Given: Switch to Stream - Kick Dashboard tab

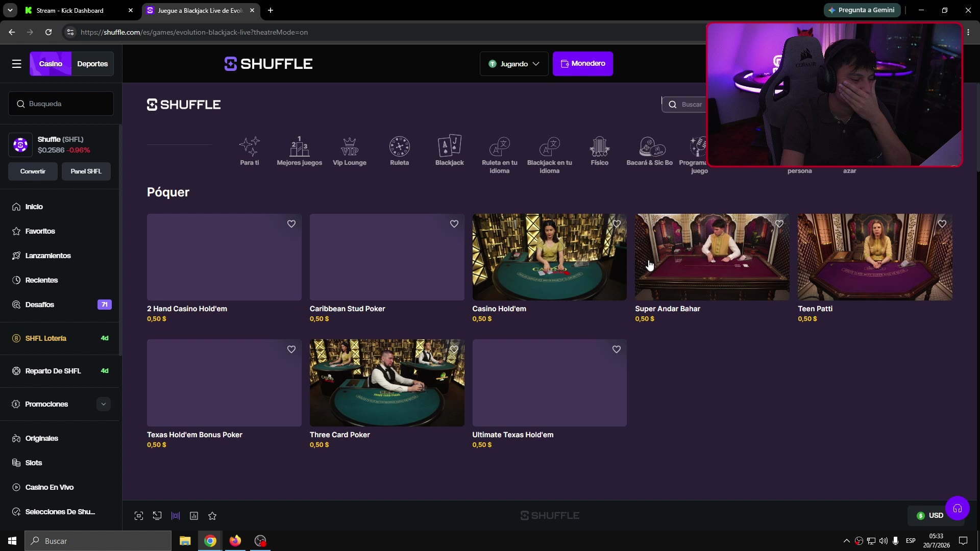Looking at the screenshot, I should (80, 10).
